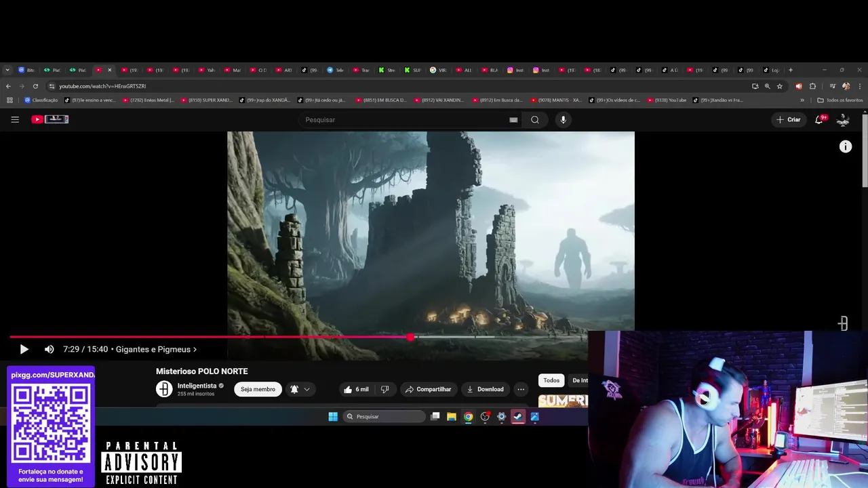The width and height of the screenshot is (868, 488).
Task: Go to YouTube home via logo
Action: (x=50, y=119)
